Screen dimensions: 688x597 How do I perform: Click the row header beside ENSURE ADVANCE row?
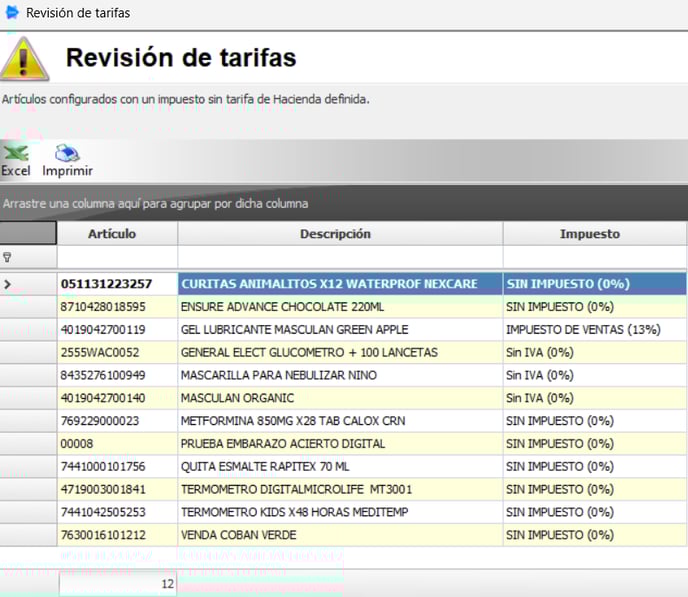28,307
